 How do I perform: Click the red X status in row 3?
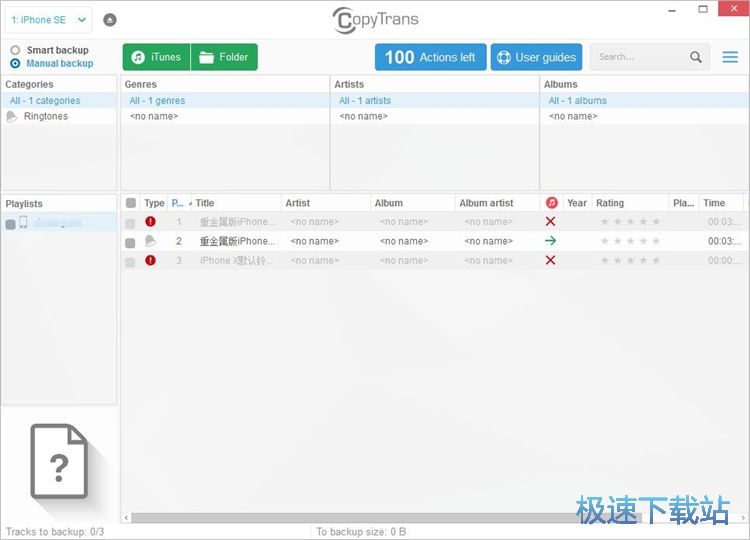point(551,260)
